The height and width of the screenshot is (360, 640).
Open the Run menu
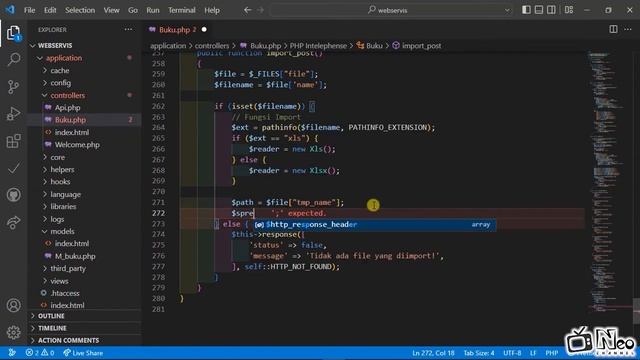pos(153,10)
